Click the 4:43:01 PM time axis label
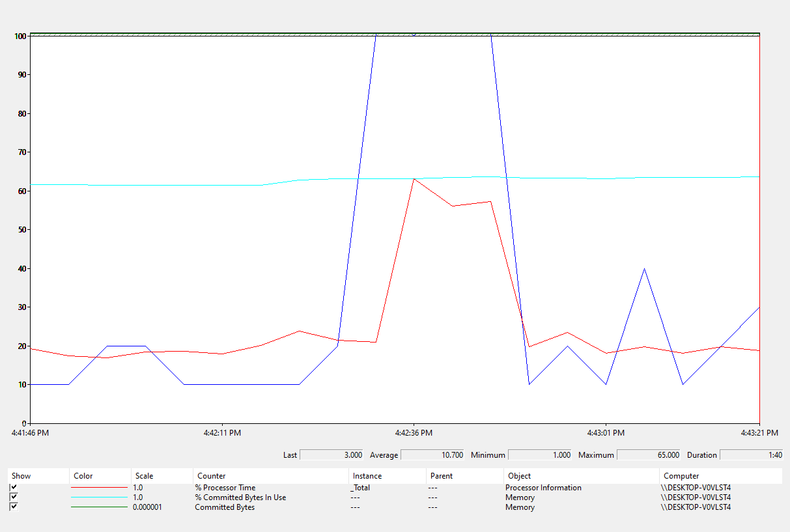The image size is (790, 532). tap(606, 432)
